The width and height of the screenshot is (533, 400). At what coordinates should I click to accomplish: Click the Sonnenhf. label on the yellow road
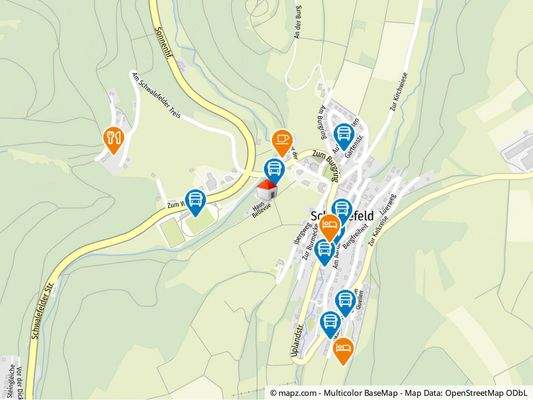pos(163,44)
